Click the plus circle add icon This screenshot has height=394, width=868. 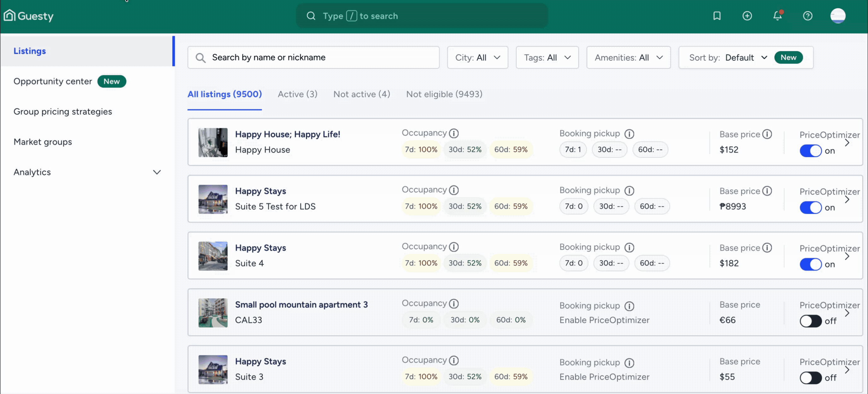(x=747, y=16)
